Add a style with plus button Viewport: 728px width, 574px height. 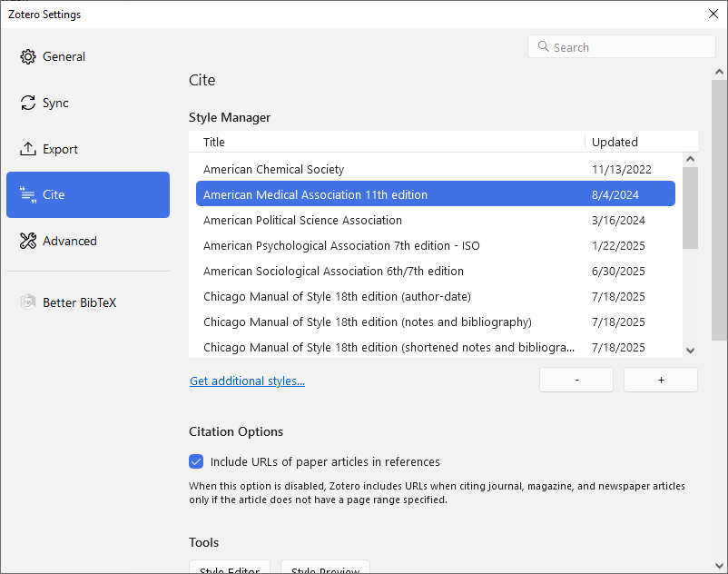click(x=661, y=380)
